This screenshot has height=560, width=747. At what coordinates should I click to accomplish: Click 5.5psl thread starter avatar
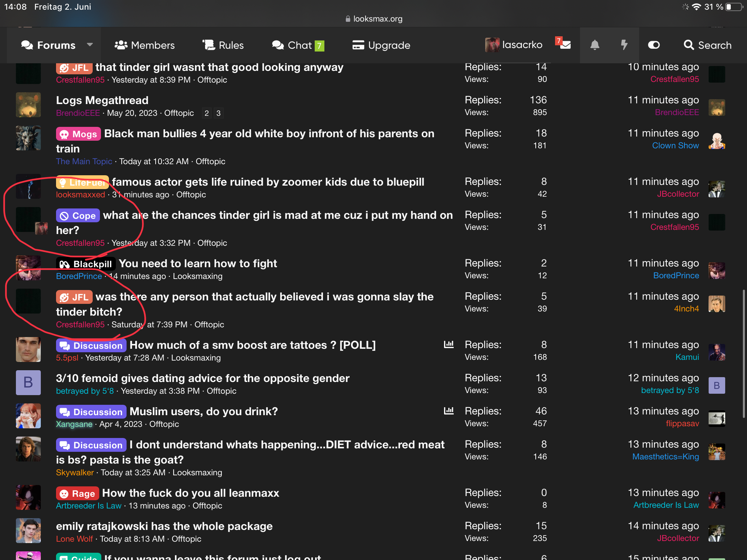[28, 349]
